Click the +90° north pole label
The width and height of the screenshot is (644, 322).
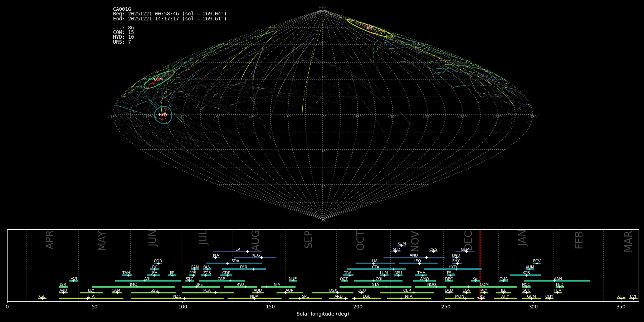click(322, 8)
